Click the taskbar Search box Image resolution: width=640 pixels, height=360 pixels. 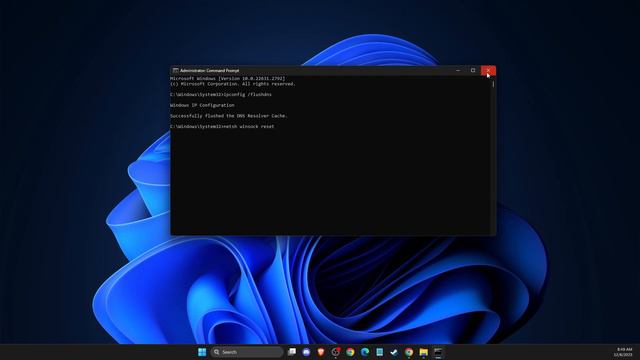[x=247, y=352]
